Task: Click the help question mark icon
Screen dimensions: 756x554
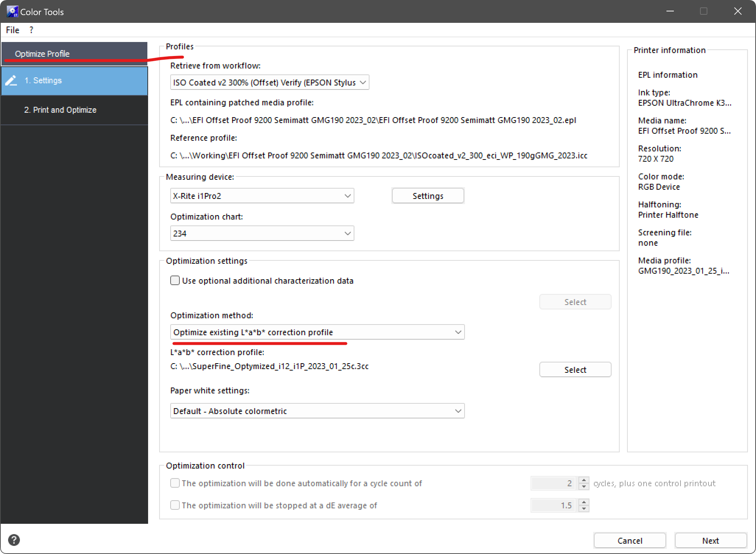Action: tap(14, 540)
